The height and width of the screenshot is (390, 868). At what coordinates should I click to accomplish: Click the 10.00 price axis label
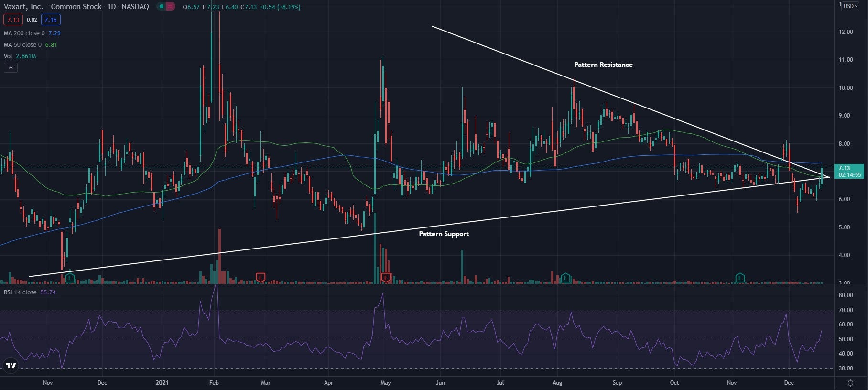(x=846, y=88)
